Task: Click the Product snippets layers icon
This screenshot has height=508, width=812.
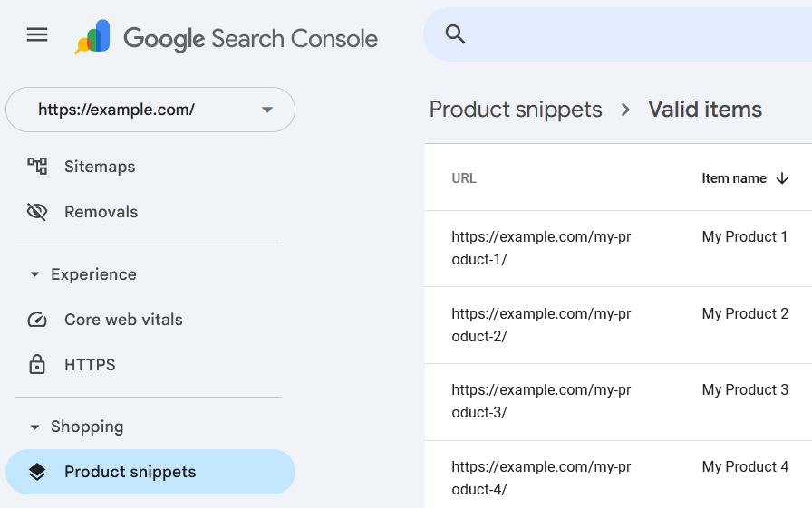Action: pyautogui.click(x=37, y=472)
